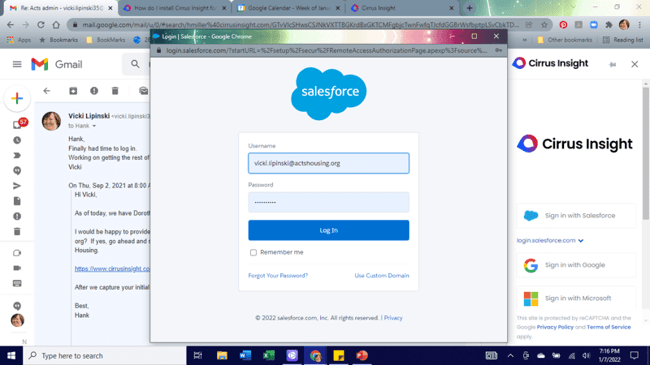Click the Gmail search magnifier icon
650x365 pixels.
[135, 64]
